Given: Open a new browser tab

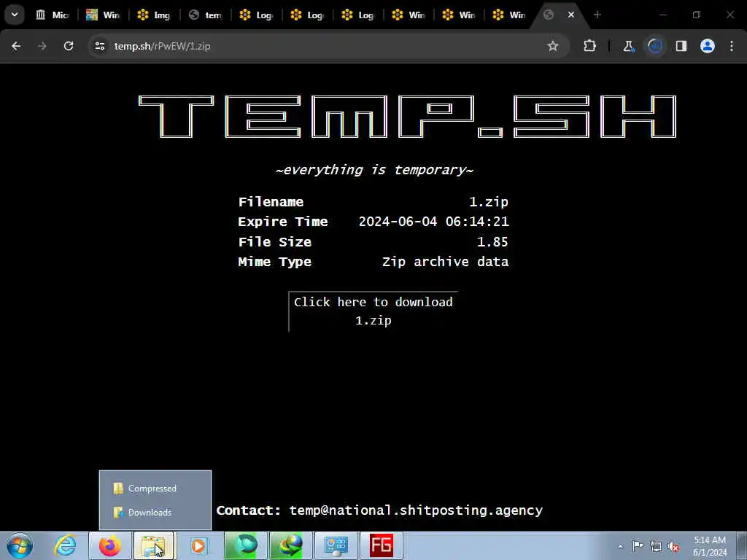Looking at the screenshot, I should click(x=597, y=15).
